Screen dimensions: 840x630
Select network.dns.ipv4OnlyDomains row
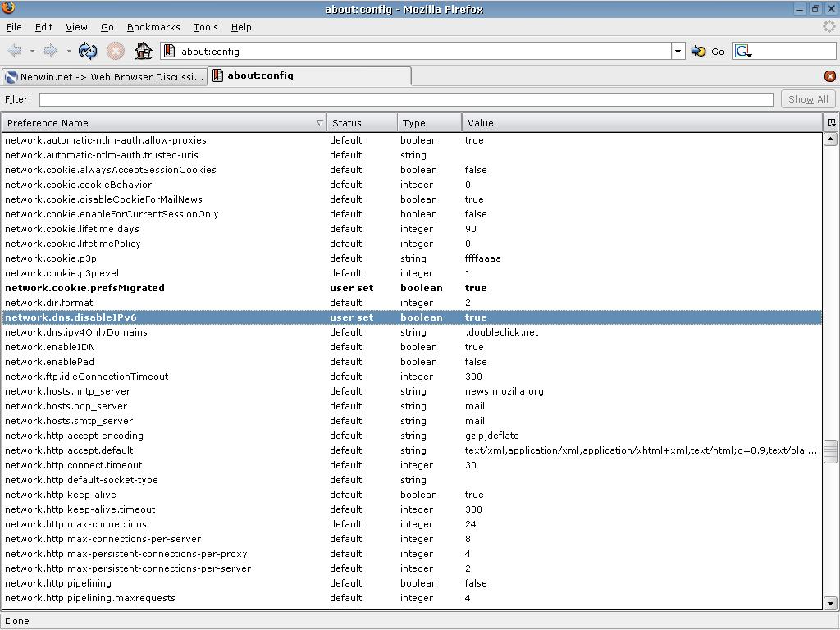(412, 332)
